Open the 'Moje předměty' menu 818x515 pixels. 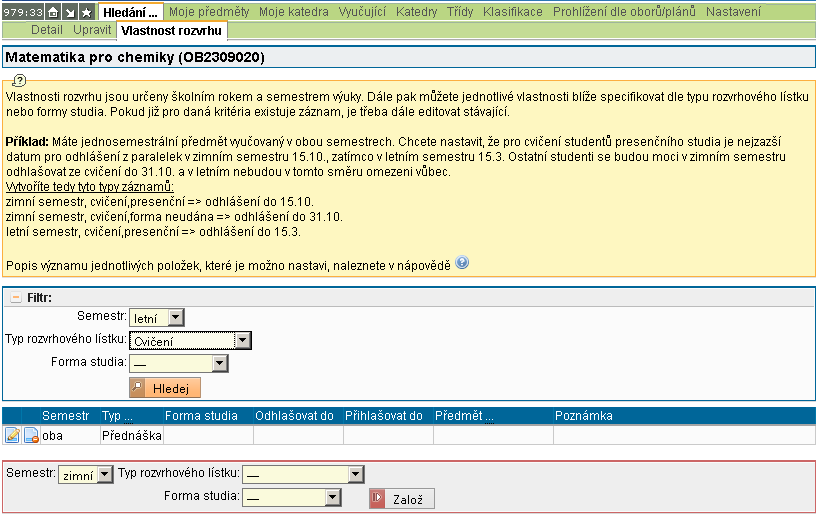pos(208,12)
